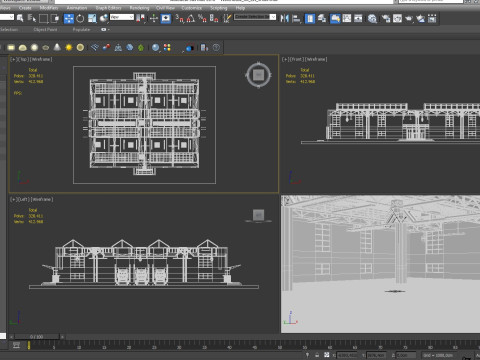Open the Front viewport Wireframe label menu
The height and width of the screenshot is (360, 480).
point(316,59)
